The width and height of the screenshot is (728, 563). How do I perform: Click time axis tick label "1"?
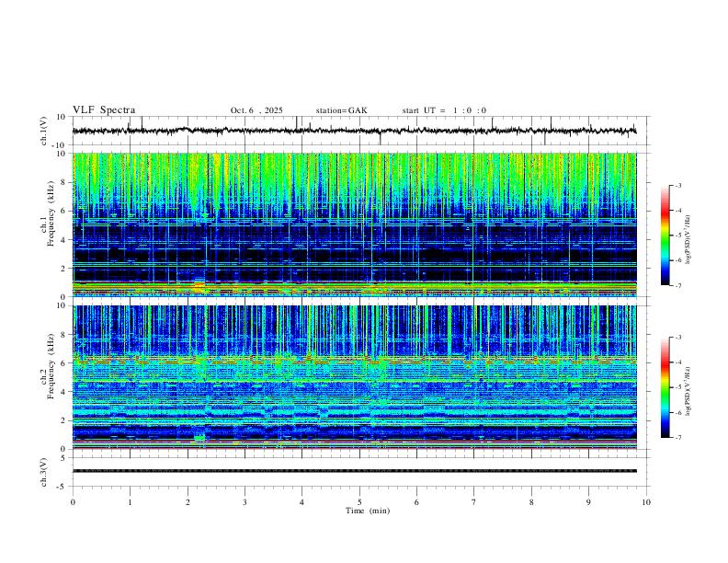point(130,502)
